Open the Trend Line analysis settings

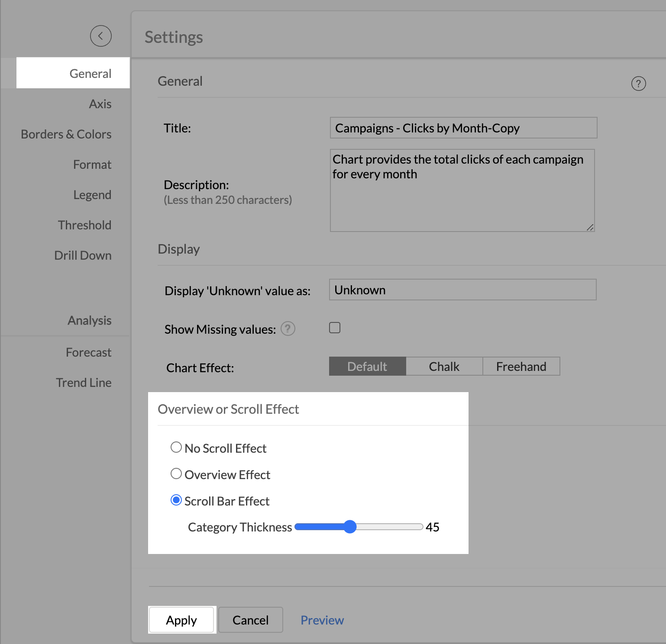click(84, 382)
